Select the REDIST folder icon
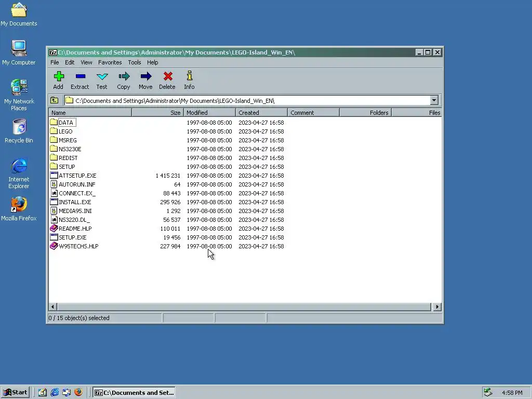This screenshot has width=532, height=399. (54, 157)
